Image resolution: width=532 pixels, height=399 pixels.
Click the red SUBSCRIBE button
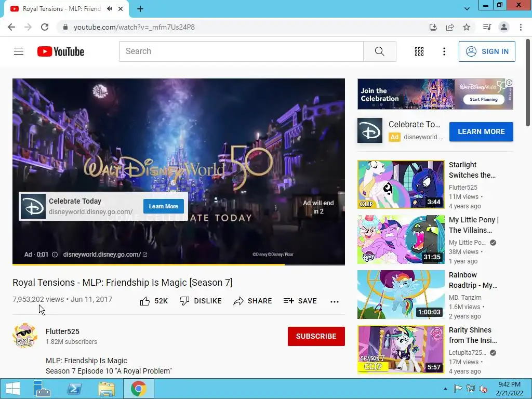[x=316, y=336]
